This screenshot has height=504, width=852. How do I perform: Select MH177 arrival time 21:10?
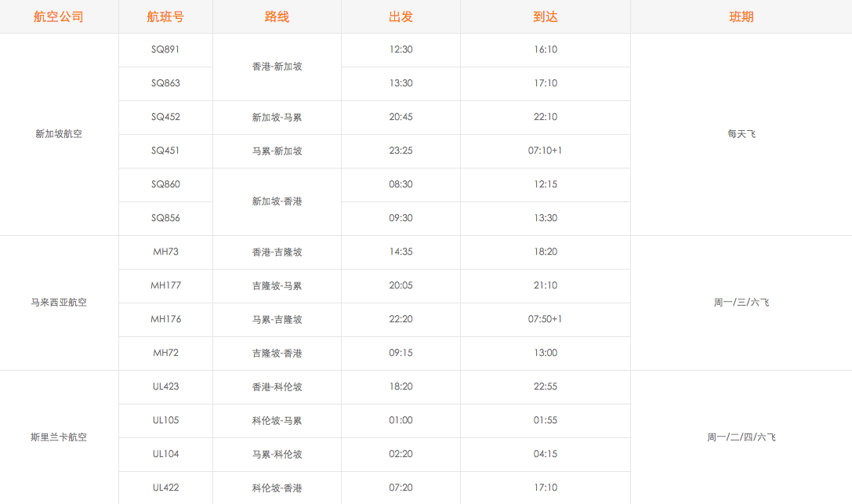546,285
